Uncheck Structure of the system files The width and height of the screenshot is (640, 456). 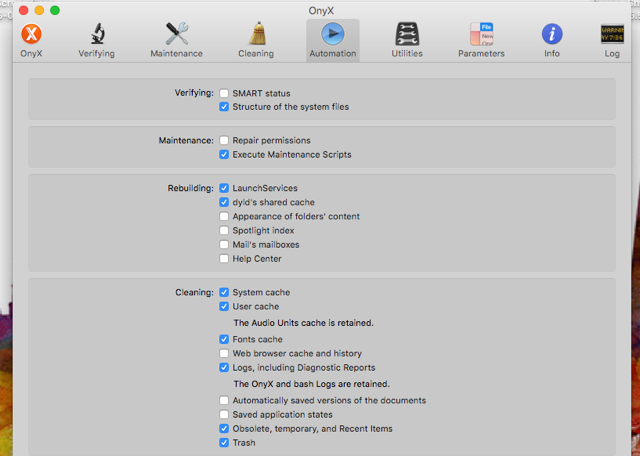pyautogui.click(x=224, y=107)
